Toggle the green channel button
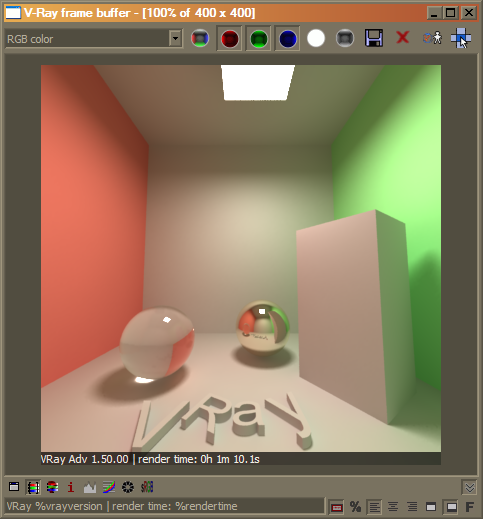Screen dimensions: 483x519 pos(259,38)
